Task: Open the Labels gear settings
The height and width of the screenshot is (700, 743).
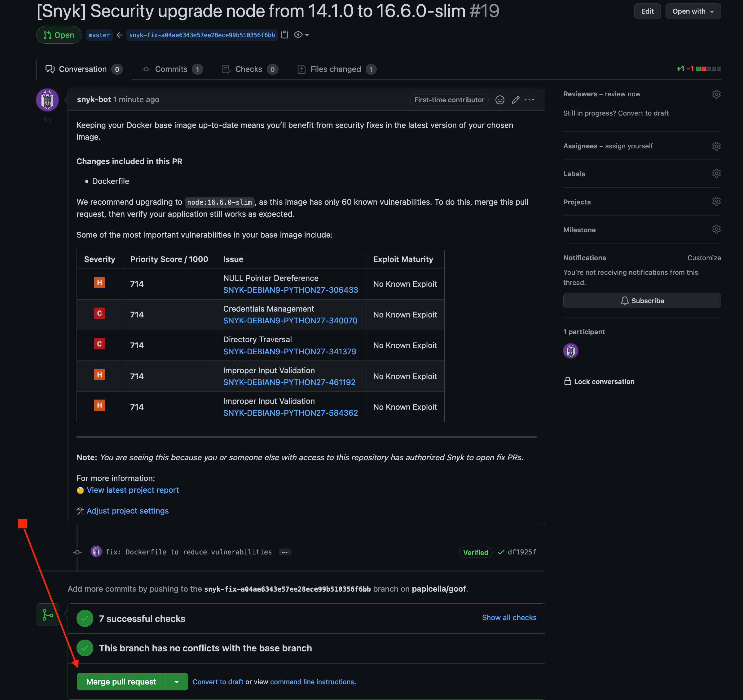Action: pyautogui.click(x=716, y=174)
